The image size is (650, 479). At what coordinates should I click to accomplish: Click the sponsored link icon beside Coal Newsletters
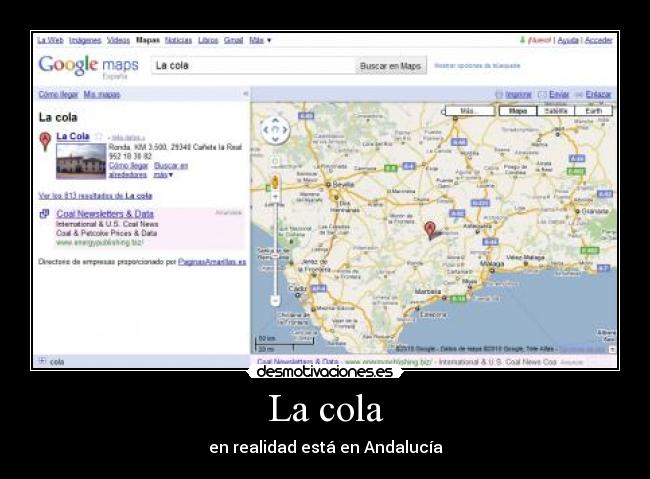(44, 214)
